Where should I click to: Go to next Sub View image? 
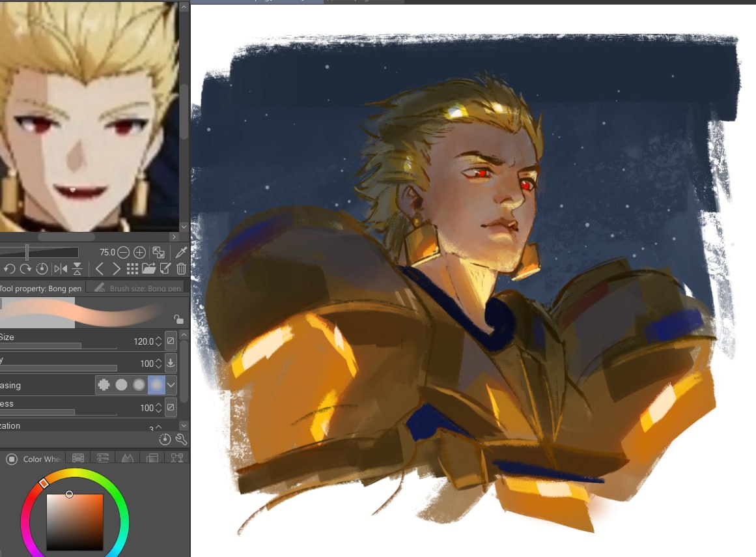click(116, 268)
